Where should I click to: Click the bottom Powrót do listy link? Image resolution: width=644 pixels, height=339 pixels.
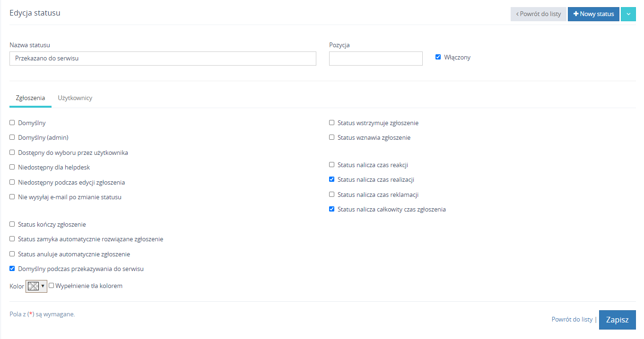(572, 319)
